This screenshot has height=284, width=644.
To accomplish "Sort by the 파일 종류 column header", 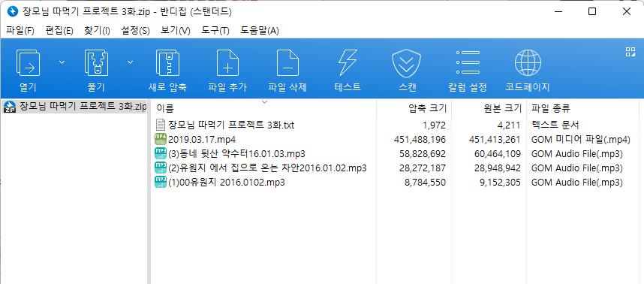I will (551, 108).
